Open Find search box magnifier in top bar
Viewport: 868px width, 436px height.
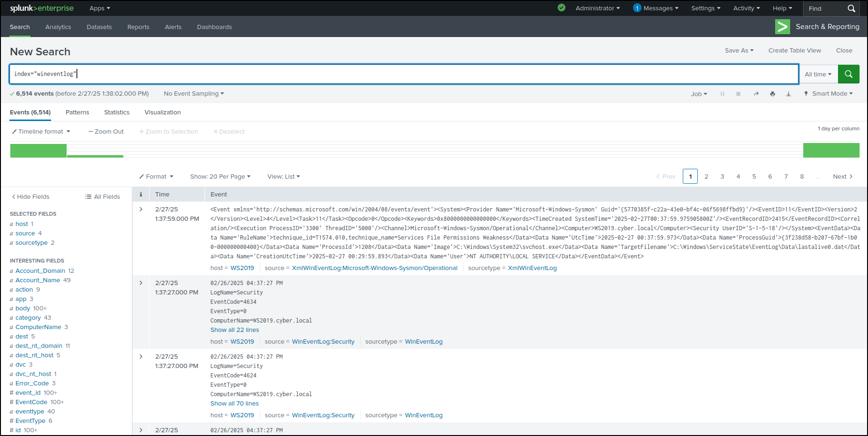click(852, 8)
